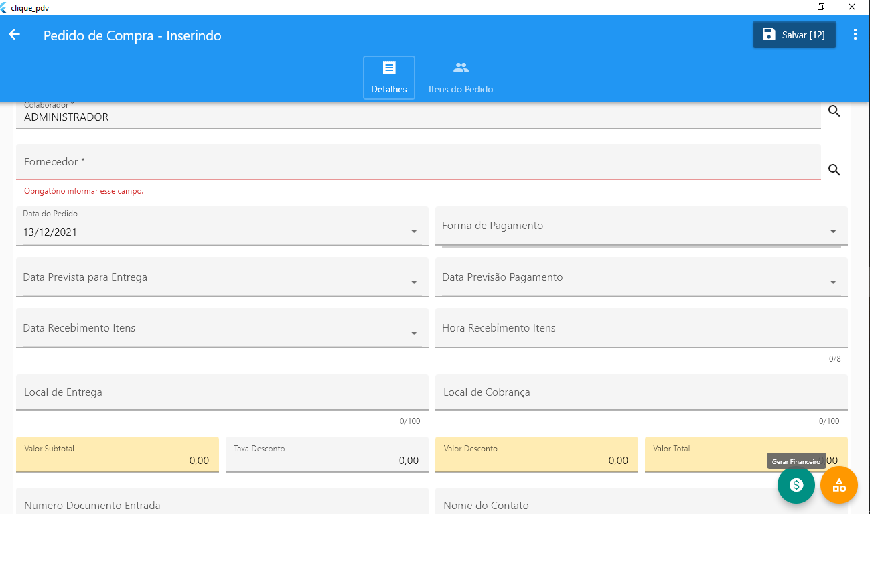Click into the Local de Cobrança field
Screen dimensions: 884x588
642,392
